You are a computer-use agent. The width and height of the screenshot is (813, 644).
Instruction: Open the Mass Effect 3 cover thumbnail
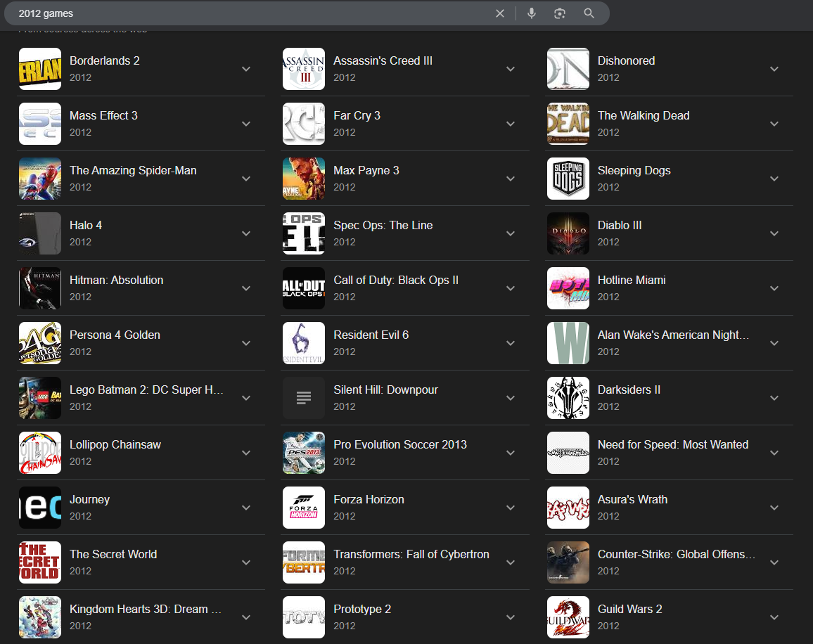[40, 124]
